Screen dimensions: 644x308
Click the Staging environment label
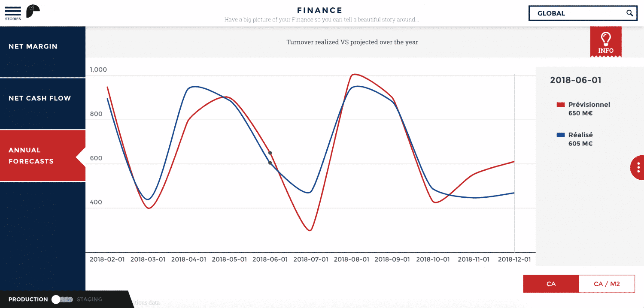(89, 299)
